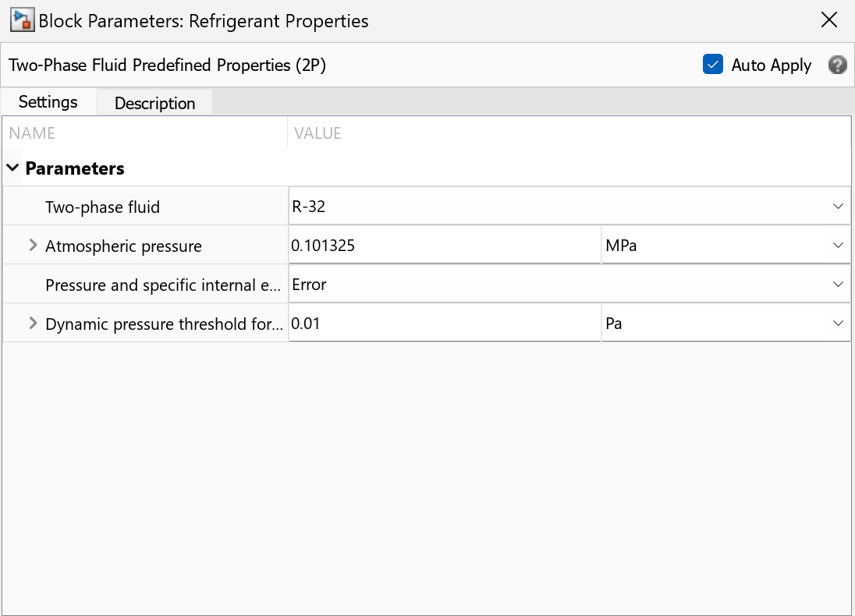Open the Two-phase fluid R-32 dropdown
The height and width of the screenshot is (616, 855).
click(x=569, y=207)
